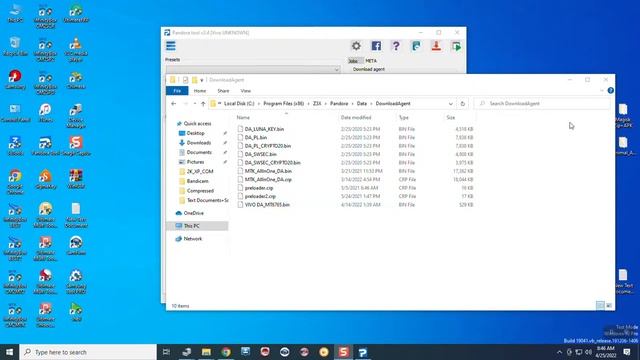Click the teal icon left of the red download icon
The width and height of the screenshot is (640, 360).
click(x=416, y=46)
